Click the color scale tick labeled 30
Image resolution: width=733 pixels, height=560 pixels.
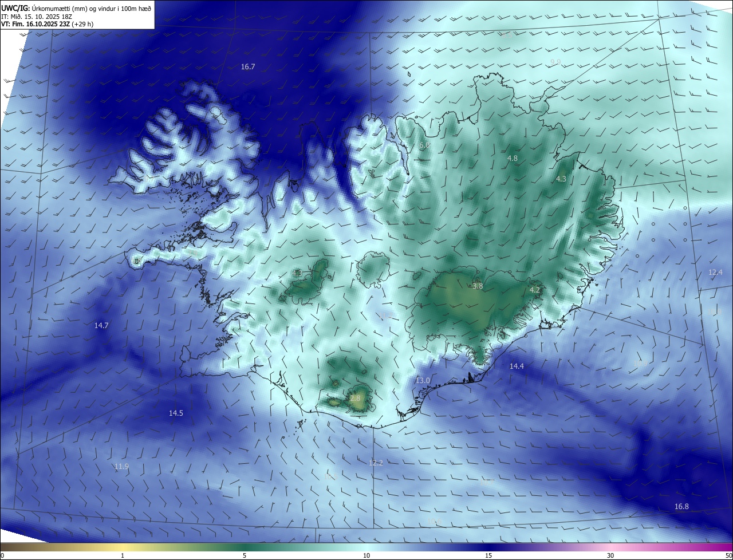tap(610, 555)
